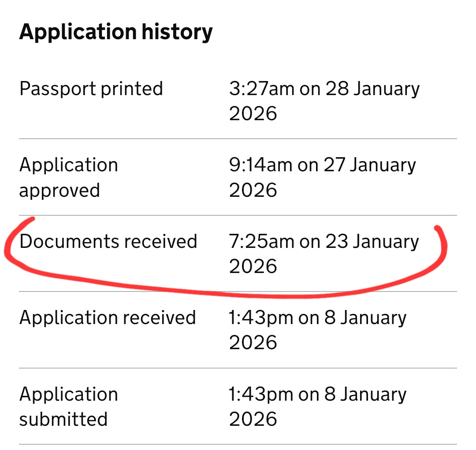
Task: Click the divider line below Application submitted row
Action: [238, 444]
